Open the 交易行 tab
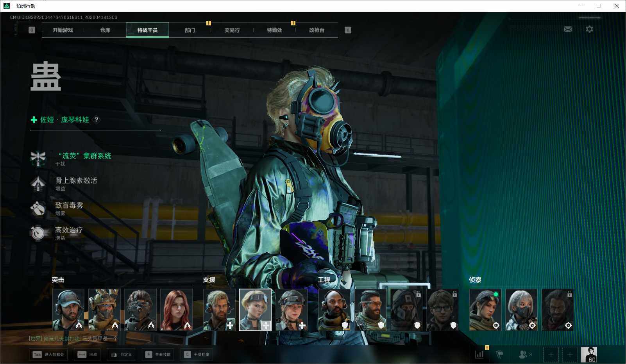626x364 pixels. point(232,30)
